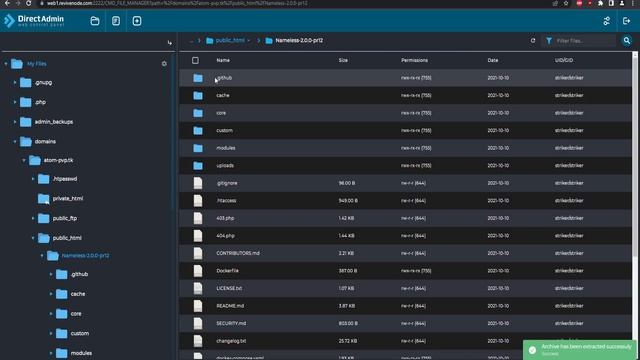Select the custom folder in the tree
The image size is (640, 360).
pyautogui.click(x=80, y=333)
